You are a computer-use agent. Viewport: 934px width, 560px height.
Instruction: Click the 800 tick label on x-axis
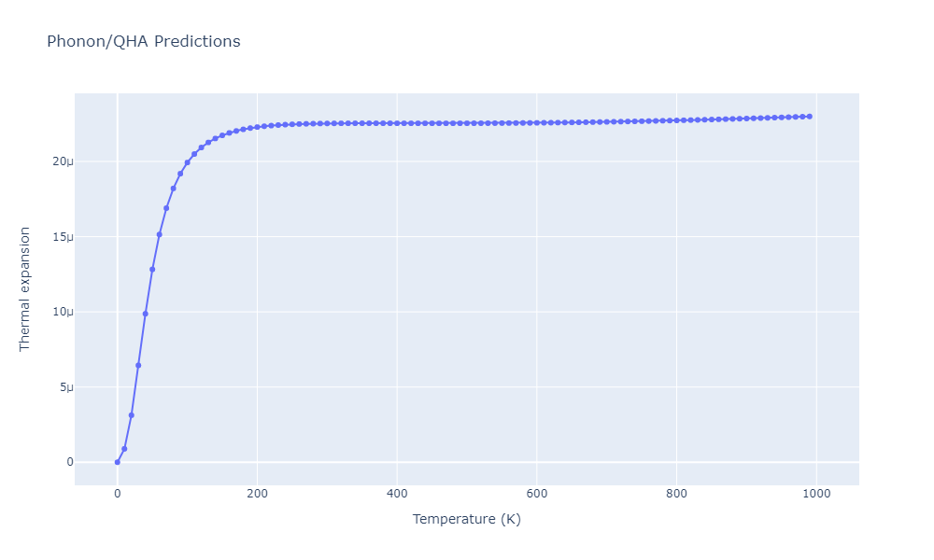click(676, 494)
